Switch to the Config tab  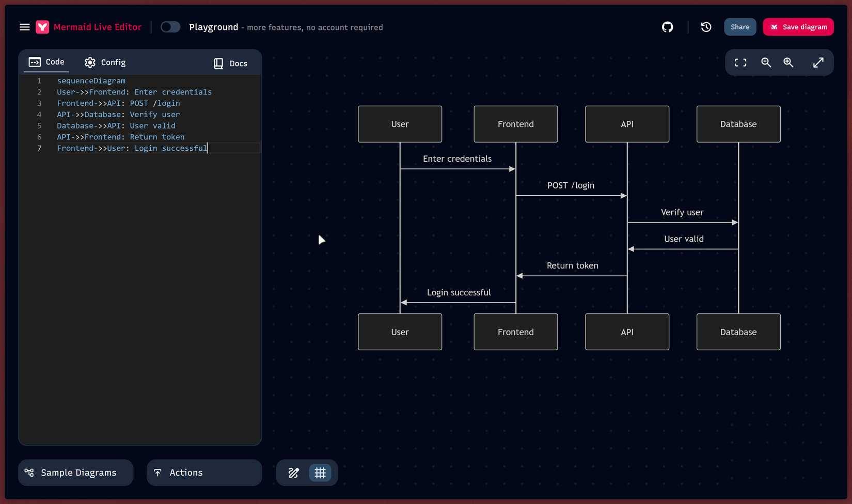click(x=105, y=62)
